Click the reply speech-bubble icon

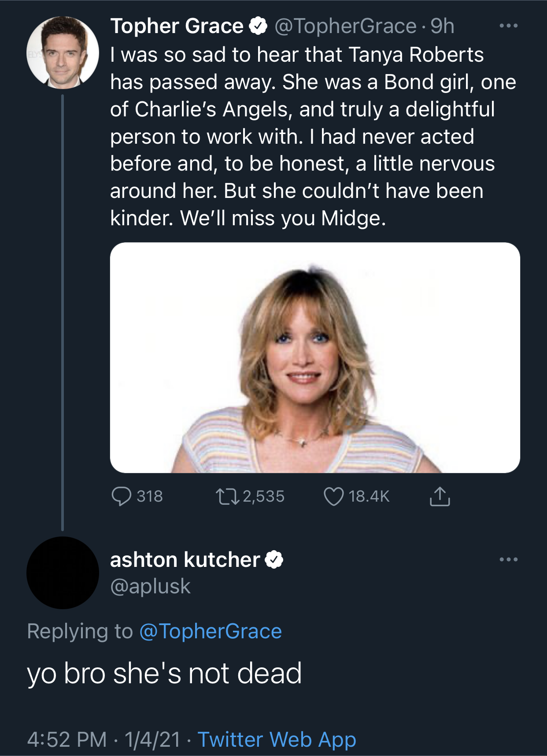[121, 496]
